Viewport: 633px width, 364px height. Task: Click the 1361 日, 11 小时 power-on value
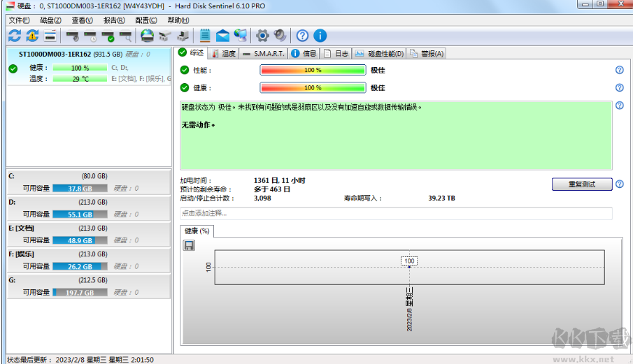click(x=279, y=180)
